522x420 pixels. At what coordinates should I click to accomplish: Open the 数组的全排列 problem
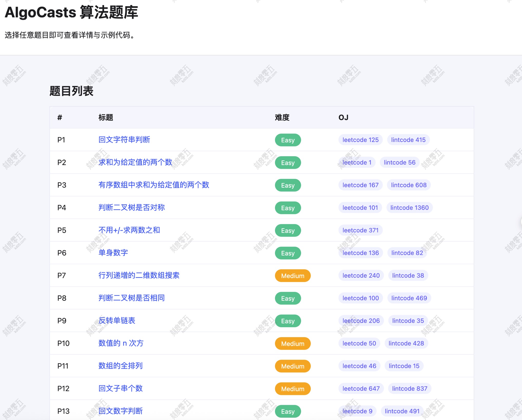tap(120, 366)
